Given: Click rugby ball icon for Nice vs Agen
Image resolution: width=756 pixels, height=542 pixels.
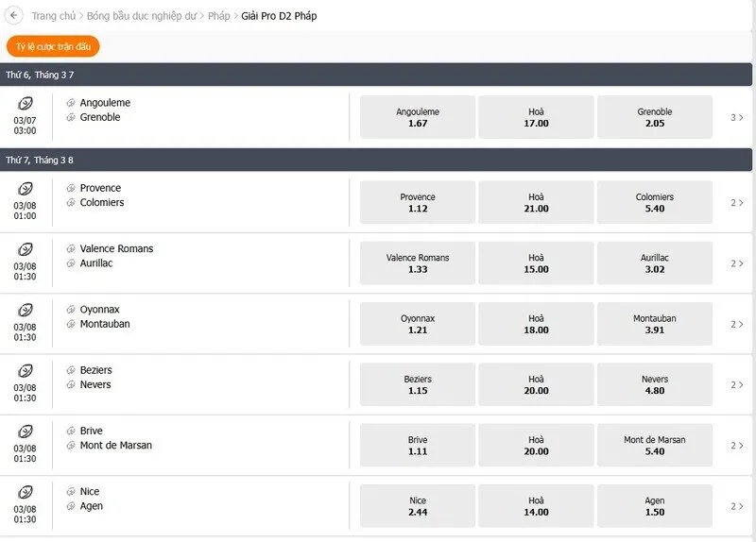Looking at the screenshot, I should 26,492.
